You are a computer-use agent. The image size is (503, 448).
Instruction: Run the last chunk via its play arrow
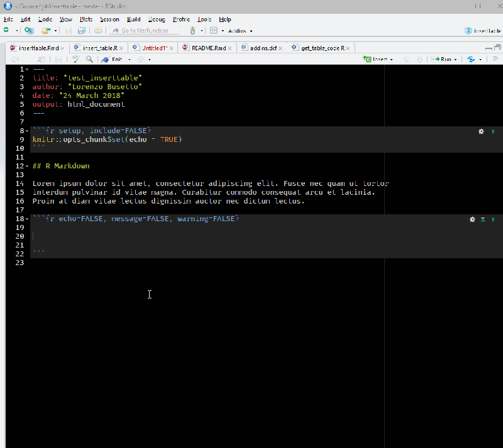(494, 219)
